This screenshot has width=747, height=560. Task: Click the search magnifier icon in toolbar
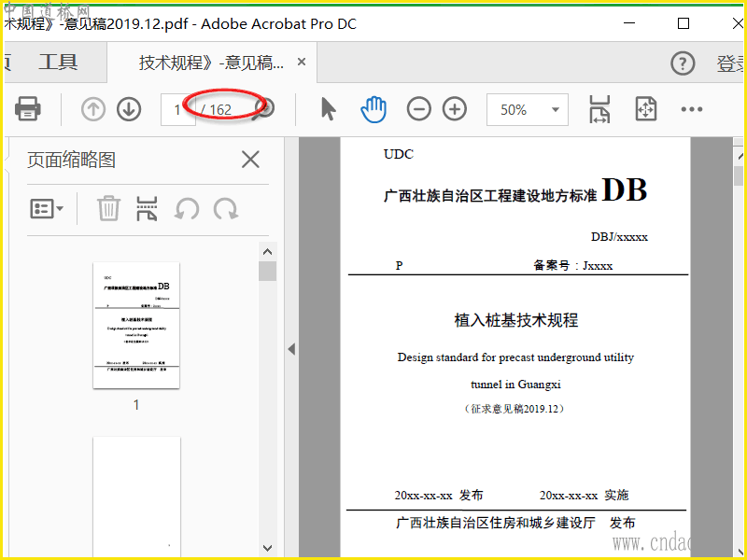click(265, 109)
